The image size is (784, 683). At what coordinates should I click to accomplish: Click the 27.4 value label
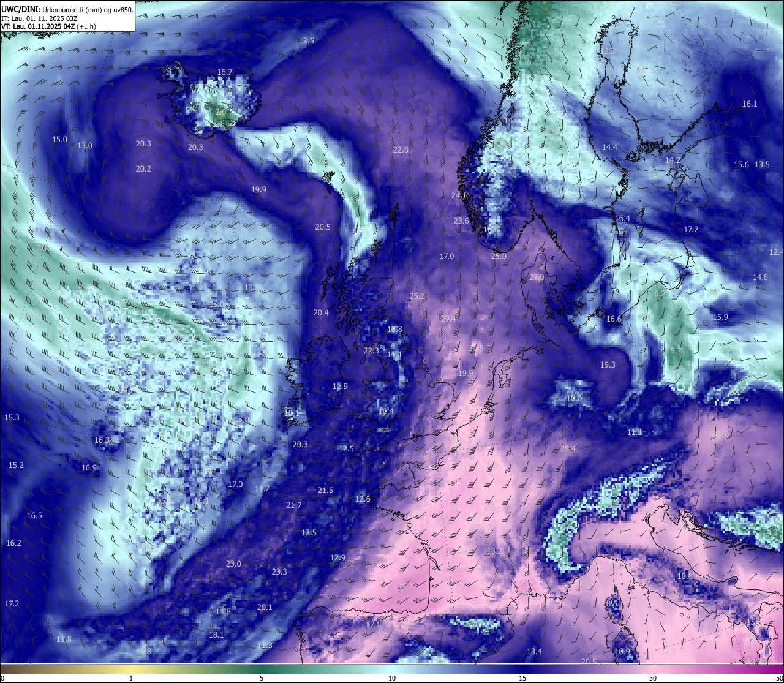point(448,319)
